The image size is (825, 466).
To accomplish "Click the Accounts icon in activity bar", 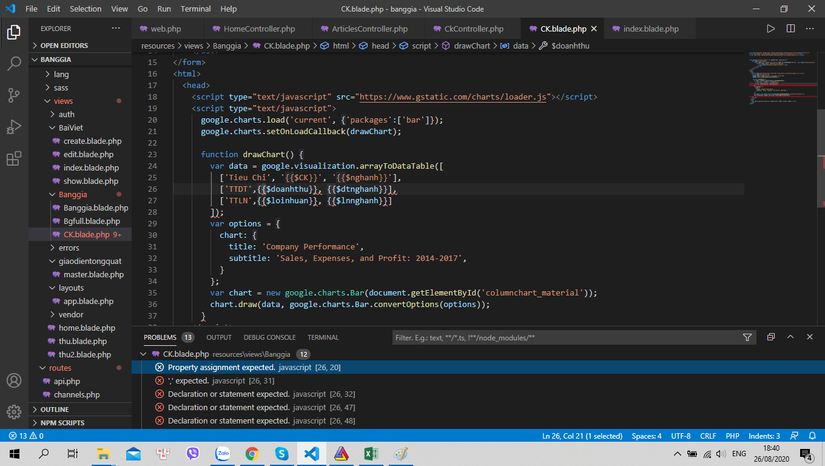I will [14, 381].
